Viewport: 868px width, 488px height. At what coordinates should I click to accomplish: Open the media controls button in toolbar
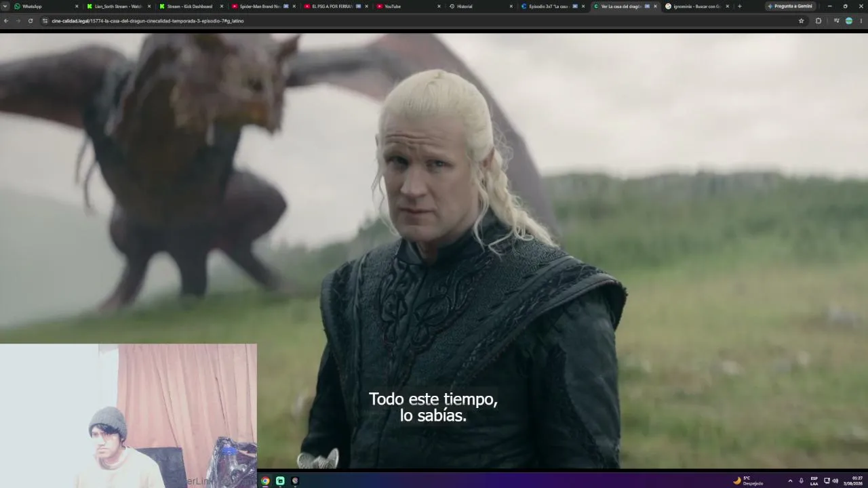pyautogui.click(x=837, y=21)
